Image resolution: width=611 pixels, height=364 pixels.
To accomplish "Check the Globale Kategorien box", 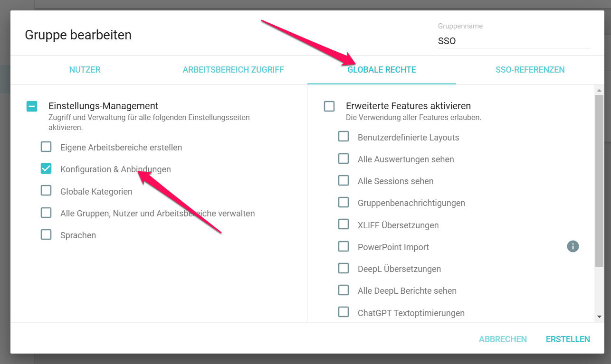I will (x=46, y=191).
